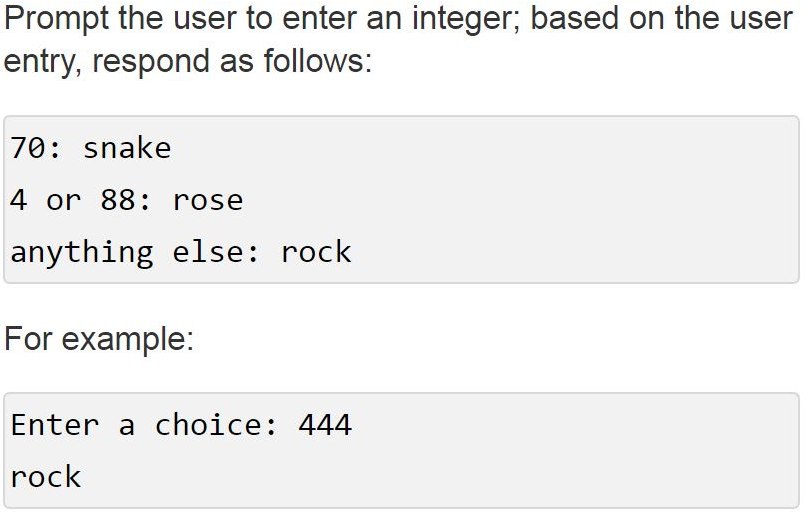Click the number 70 in the code block
The width and height of the screenshot is (806, 518).
click(x=28, y=149)
